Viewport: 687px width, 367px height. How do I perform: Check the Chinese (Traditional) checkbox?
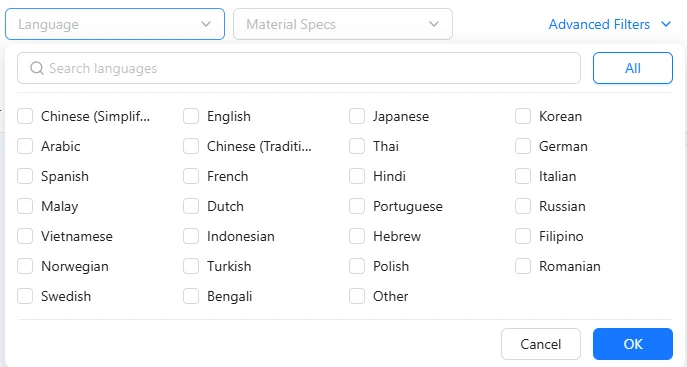click(x=191, y=146)
